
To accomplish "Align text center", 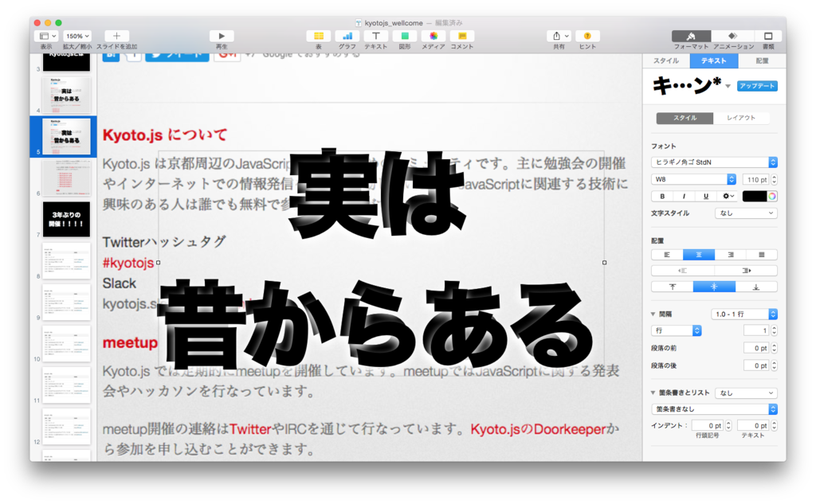I will [699, 255].
